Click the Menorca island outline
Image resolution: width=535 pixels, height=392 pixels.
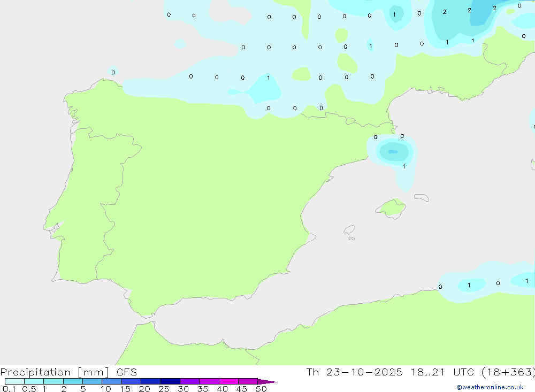[x=422, y=197]
